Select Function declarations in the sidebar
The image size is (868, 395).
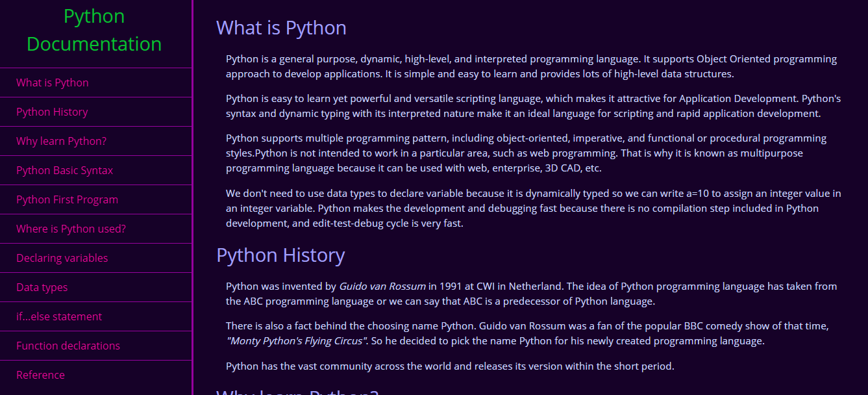pyautogui.click(x=68, y=346)
